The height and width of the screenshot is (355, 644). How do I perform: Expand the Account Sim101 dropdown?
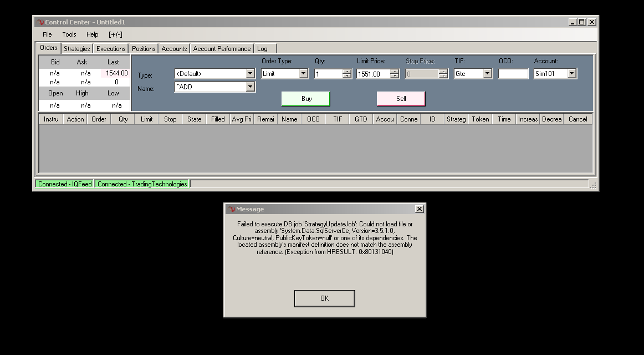point(572,74)
